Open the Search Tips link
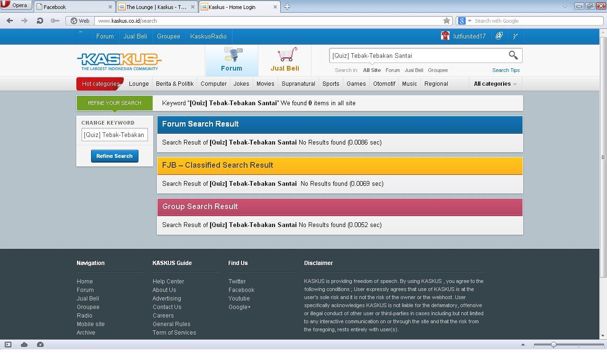 pyautogui.click(x=506, y=70)
